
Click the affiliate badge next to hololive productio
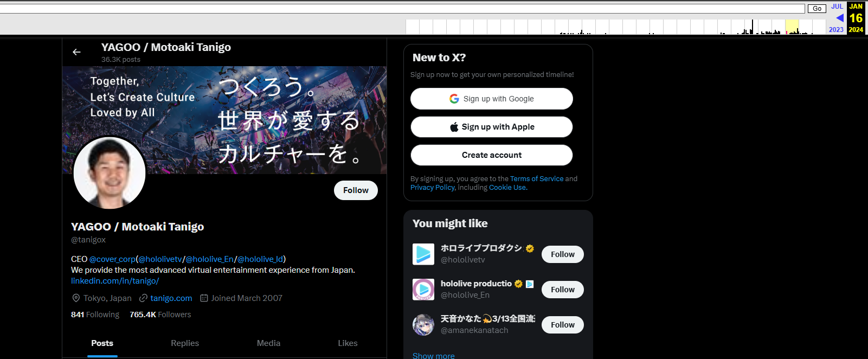point(530,284)
